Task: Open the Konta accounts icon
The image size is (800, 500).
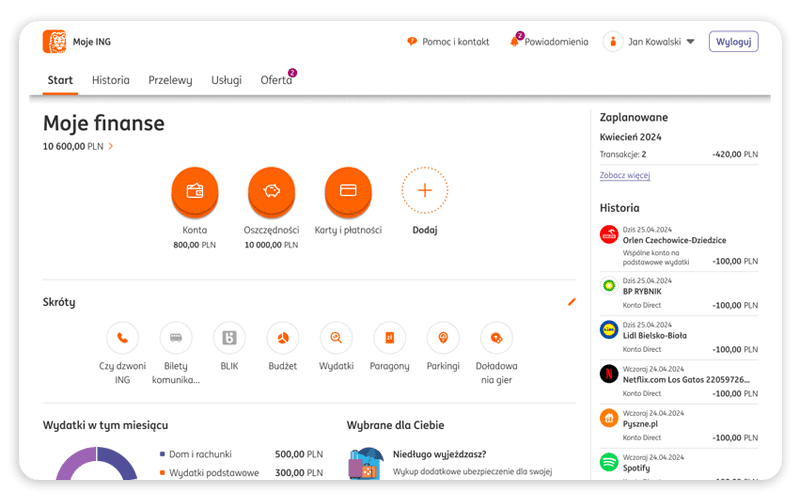Action: pyautogui.click(x=194, y=190)
